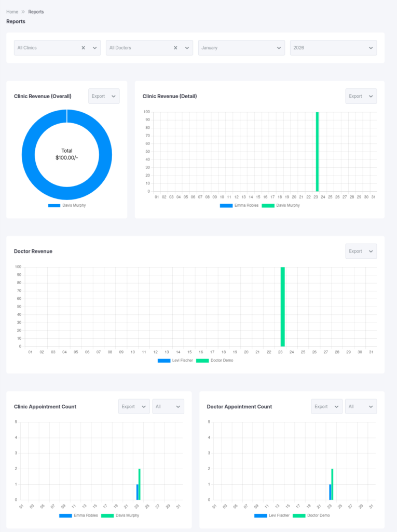This screenshot has height=532, width=397.
Task: Click the green bar in Doctor Revenue chart
Action: pyautogui.click(x=283, y=307)
